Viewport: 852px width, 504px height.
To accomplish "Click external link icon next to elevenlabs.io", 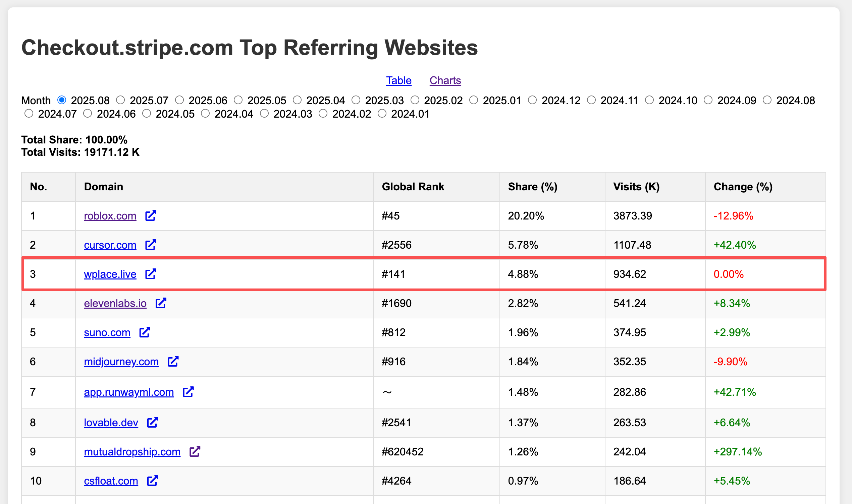I will click(x=161, y=303).
